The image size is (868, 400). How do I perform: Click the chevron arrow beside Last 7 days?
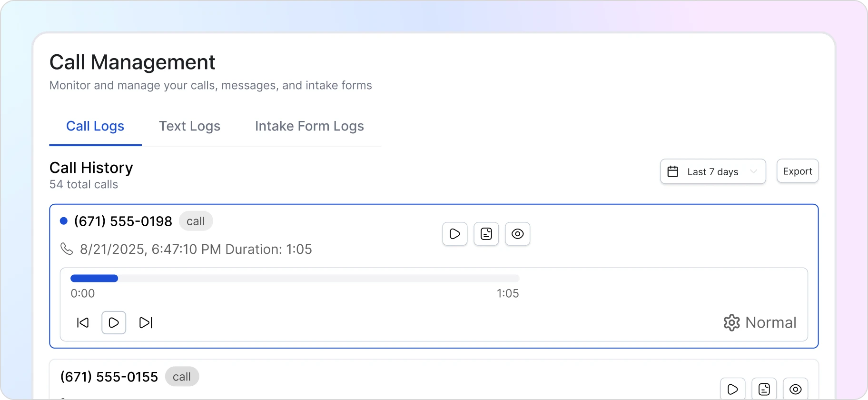[x=753, y=171]
